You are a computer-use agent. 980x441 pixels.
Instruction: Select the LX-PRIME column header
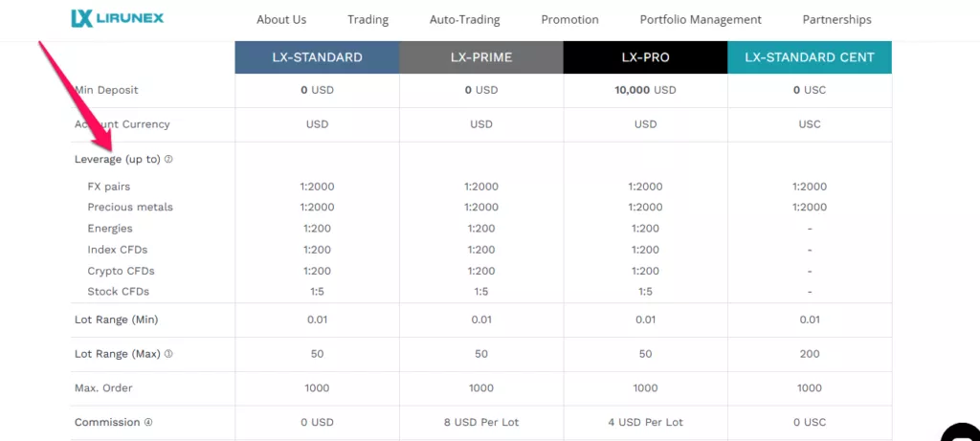(481, 57)
